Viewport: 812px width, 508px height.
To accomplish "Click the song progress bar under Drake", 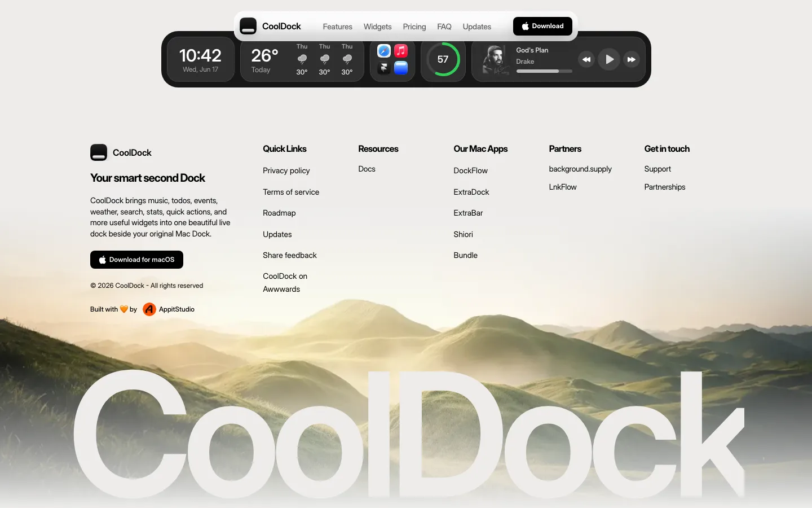I will 544,71.
